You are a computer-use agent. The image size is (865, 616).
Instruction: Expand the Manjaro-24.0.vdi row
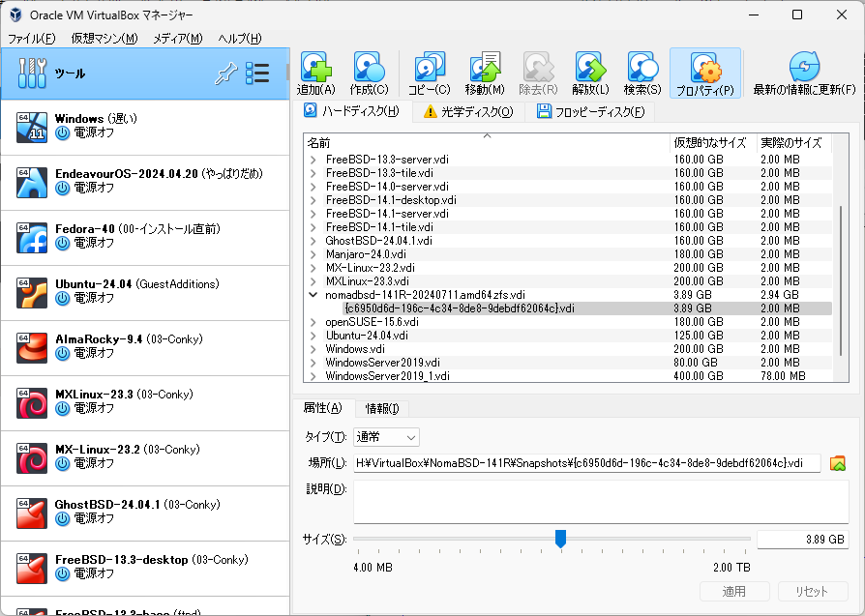[313, 254]
